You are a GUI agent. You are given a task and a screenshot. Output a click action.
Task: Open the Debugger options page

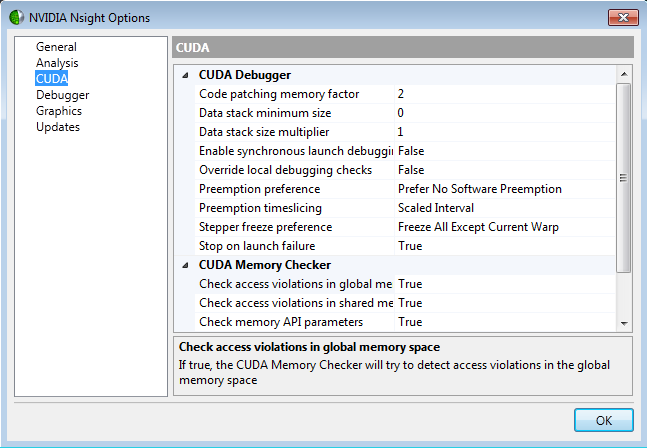click(x=62, y=95)
